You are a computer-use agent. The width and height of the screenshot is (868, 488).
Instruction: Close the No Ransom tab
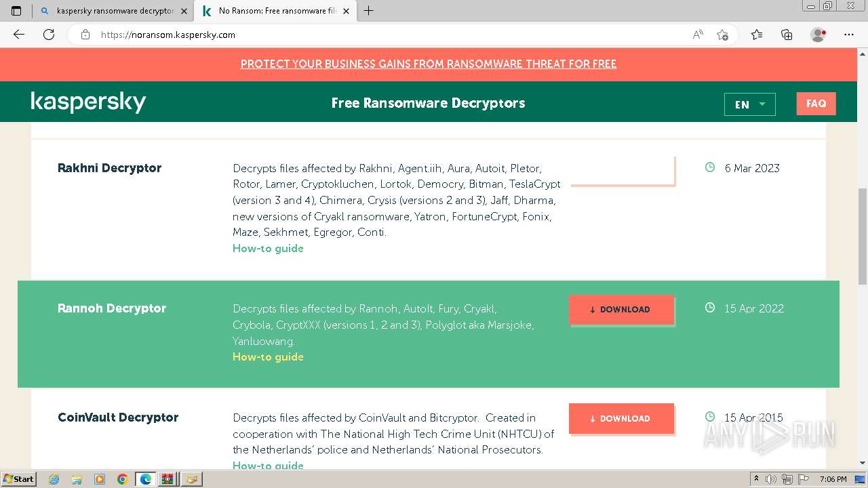click(x=347, y=11)
